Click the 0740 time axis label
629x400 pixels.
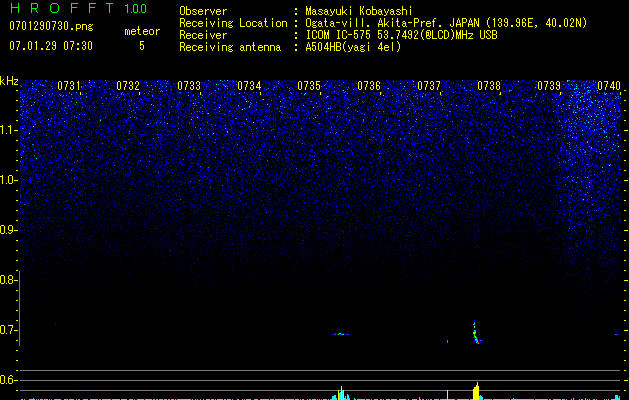point(609,86)
